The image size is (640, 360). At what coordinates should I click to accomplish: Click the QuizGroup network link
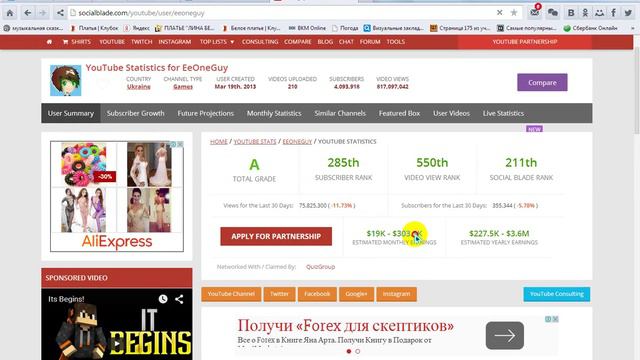[x=320, y=267]
